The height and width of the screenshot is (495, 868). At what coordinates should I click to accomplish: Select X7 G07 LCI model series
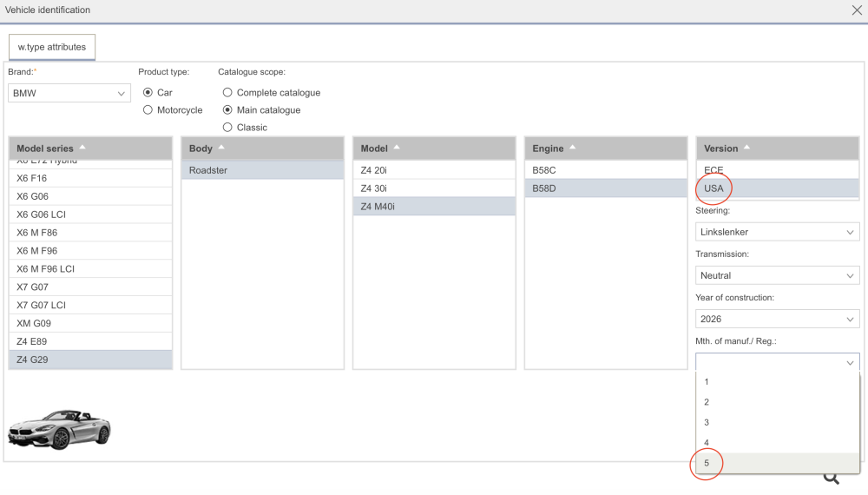pos(91,306)
